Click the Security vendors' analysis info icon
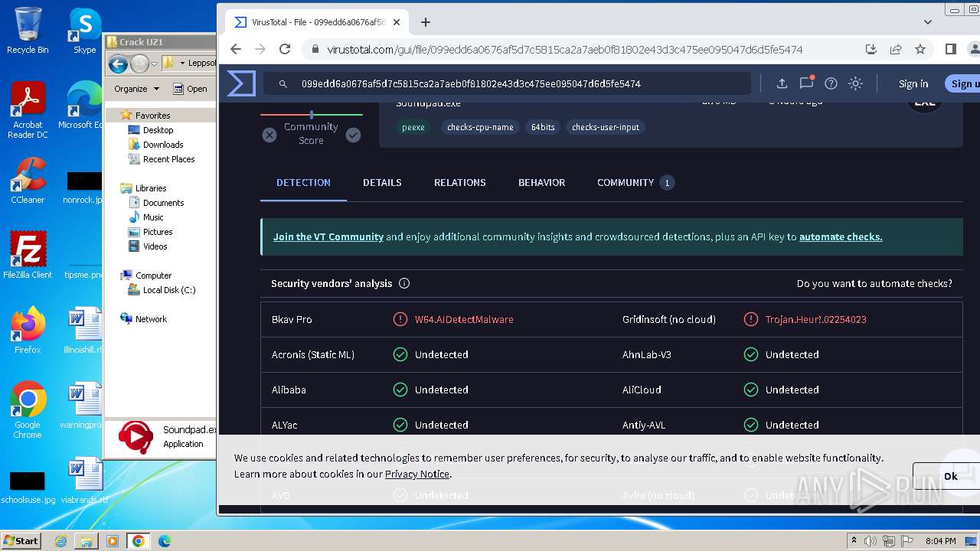This screenshot has width=980, height=551. (404, 283)
